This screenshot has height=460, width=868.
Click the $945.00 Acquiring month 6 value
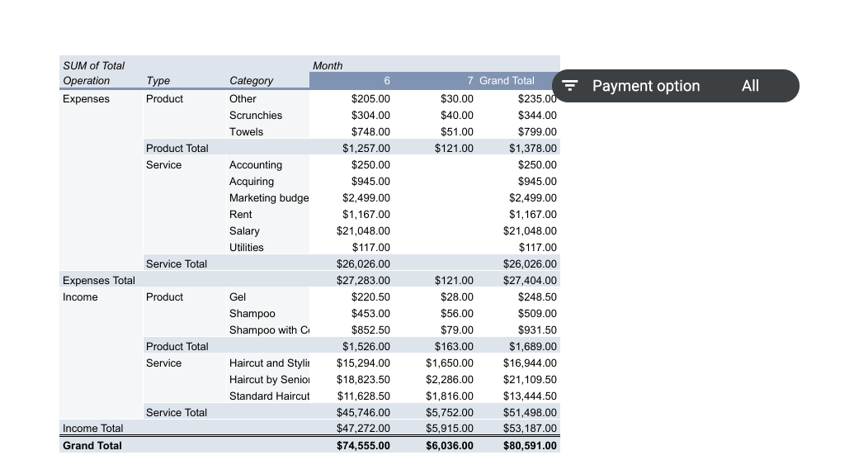click(x=370, y=181)
